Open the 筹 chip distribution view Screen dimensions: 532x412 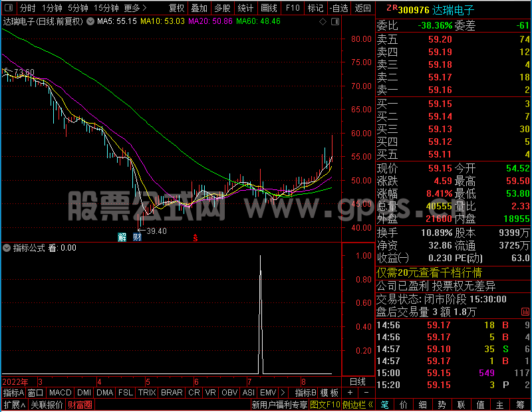[x=520, y=405]
